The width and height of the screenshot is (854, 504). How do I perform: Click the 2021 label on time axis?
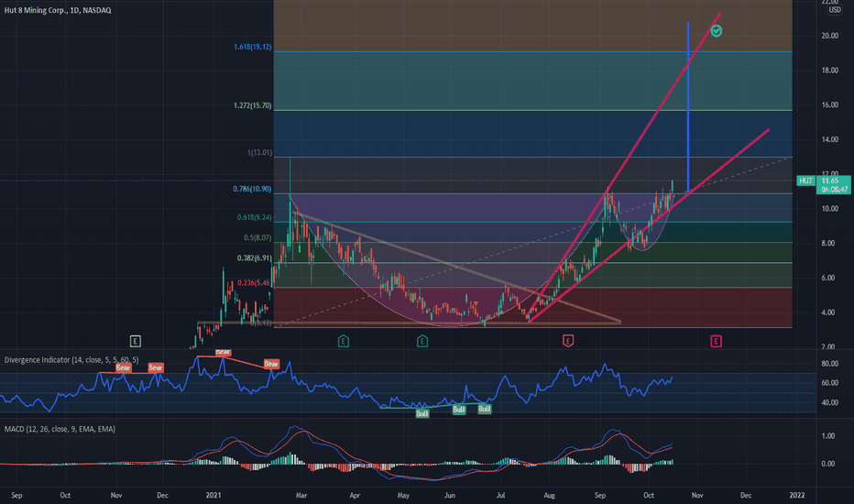(213, 495)
